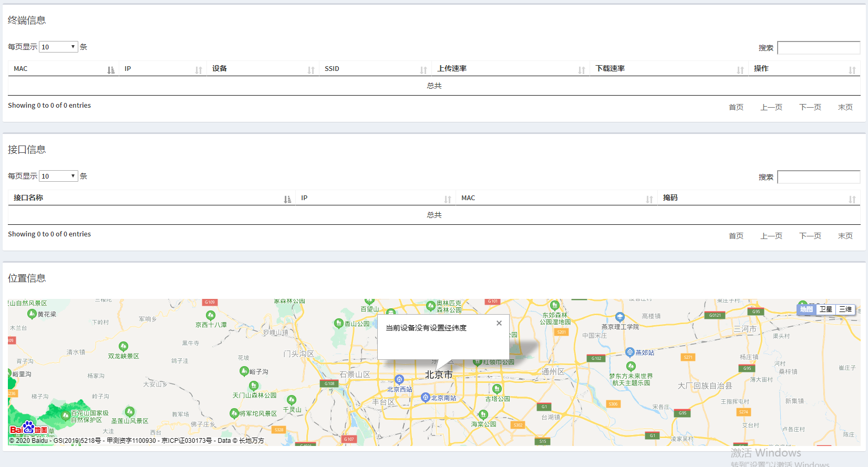The width and height of the screenshot is (868, 467).
Task: Click 燕郊站 station marker on map
Action: pyautogui.click(x=630, y=352)
